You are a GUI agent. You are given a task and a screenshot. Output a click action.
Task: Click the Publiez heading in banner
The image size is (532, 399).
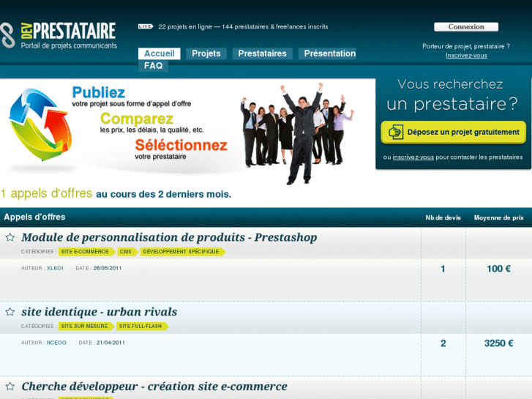point(98,92)
